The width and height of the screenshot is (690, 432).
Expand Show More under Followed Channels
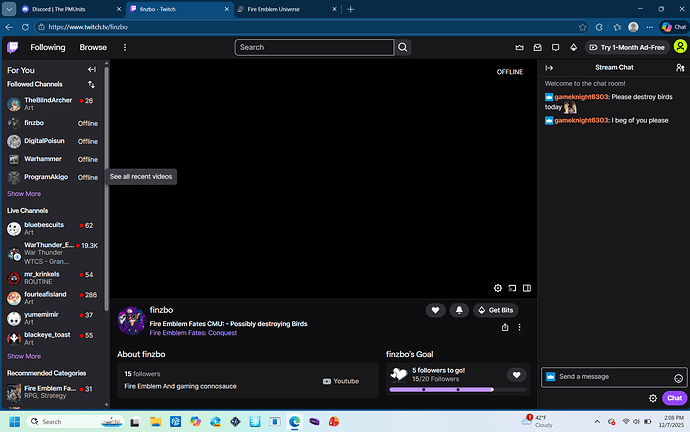pyautogui.click(x=24, y=194)
